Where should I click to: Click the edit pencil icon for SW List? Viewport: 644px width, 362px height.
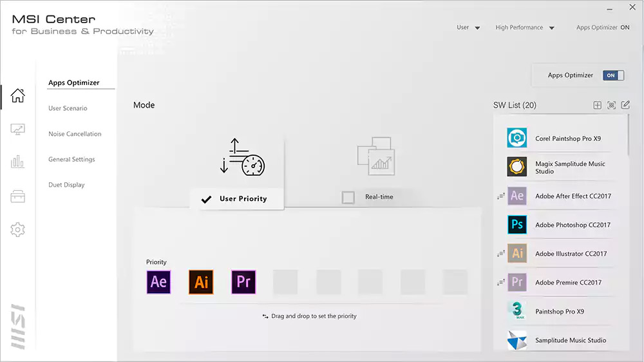[625, 105]
